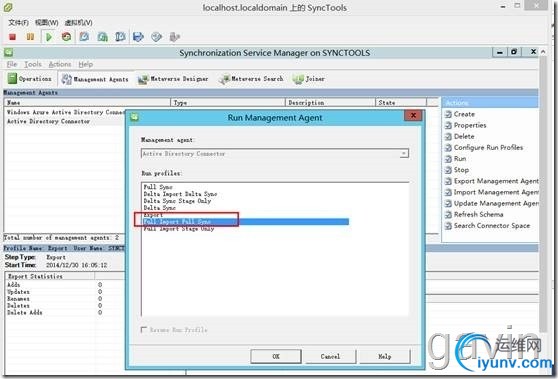
Task: Click Import Management Agent action
Action: 496,192
